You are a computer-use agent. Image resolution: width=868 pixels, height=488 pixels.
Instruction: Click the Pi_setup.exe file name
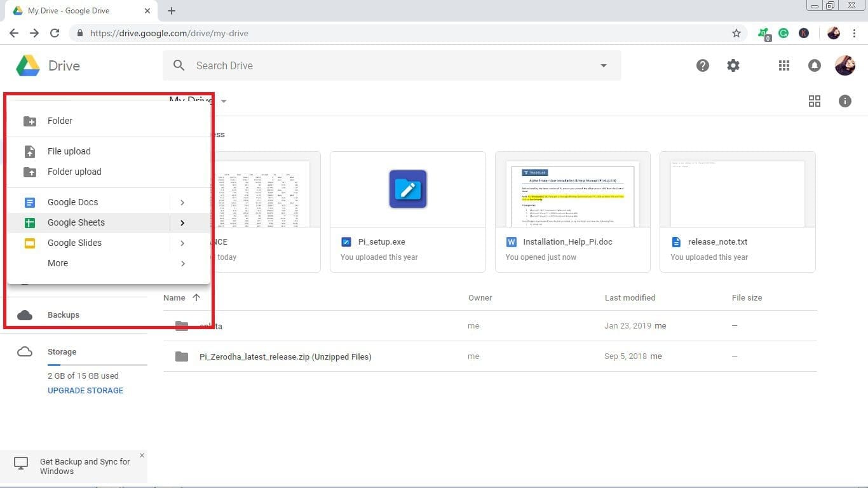pos(381,242)
